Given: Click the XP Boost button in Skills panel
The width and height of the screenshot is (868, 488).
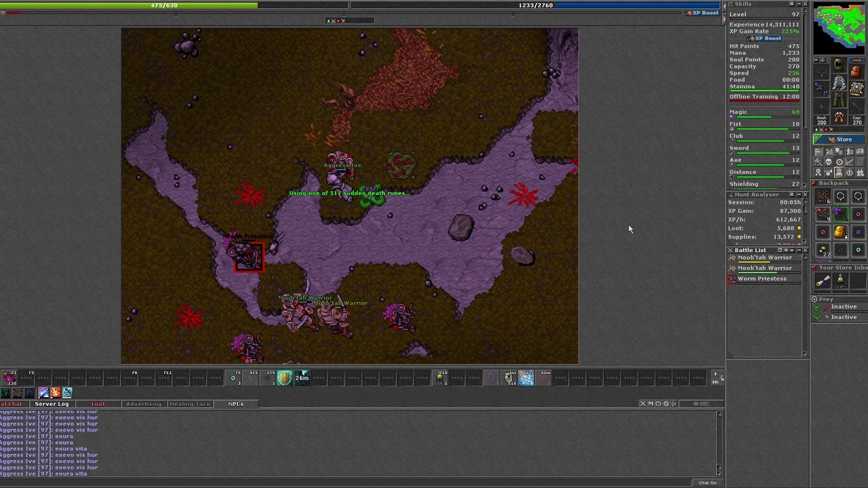Looking at the screenshot, I should tap(764, 39).
